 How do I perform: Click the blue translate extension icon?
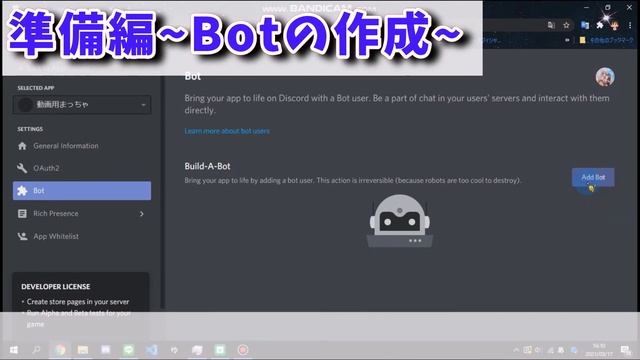pos(585,25)
